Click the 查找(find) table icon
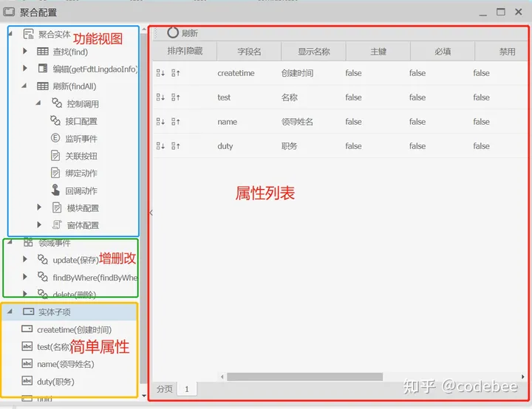The height and width of the screenshot is (409, 532). [42, 51]
